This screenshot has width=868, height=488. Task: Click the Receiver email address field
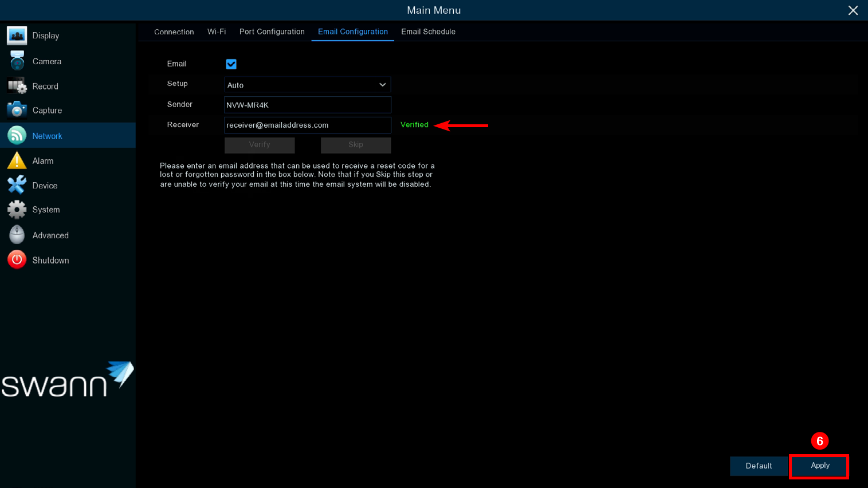coord(307,125)
